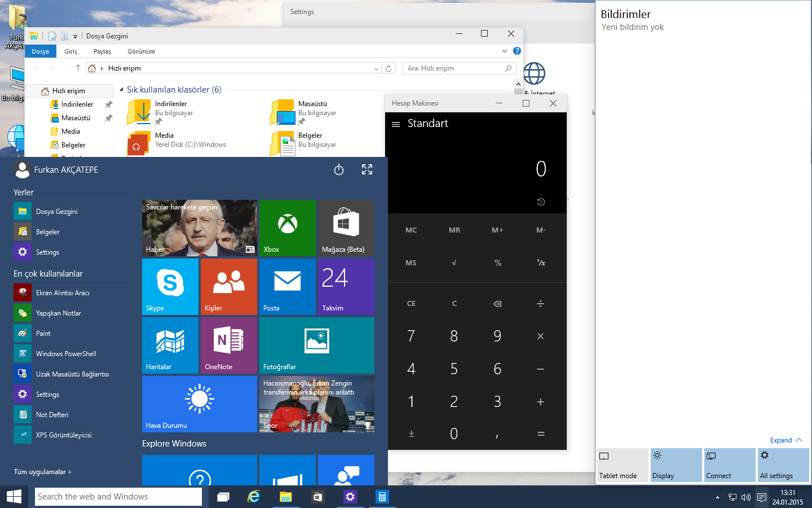812x508 pixels.
Task: Switch to the Paylaş ribbon tab
Action: tap(102, 51)
